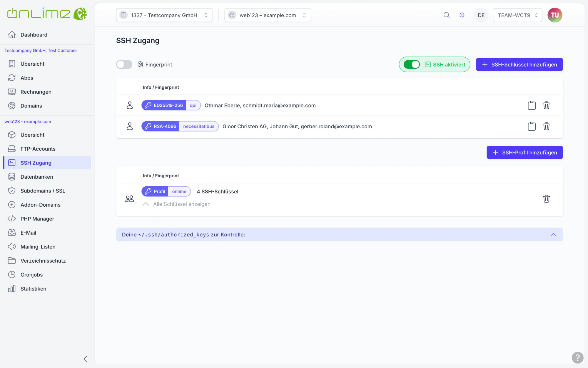588x368 pixels.
Task: Switch language with DE button
Action: tap(481, 15)
